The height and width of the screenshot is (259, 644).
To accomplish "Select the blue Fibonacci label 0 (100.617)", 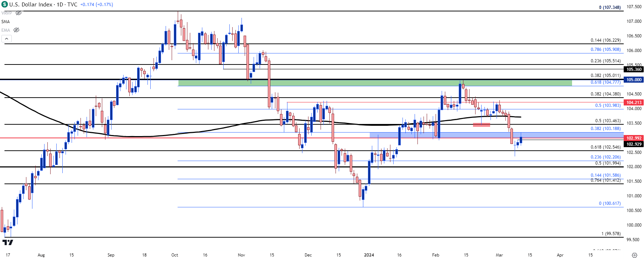I will pos(610,203).
